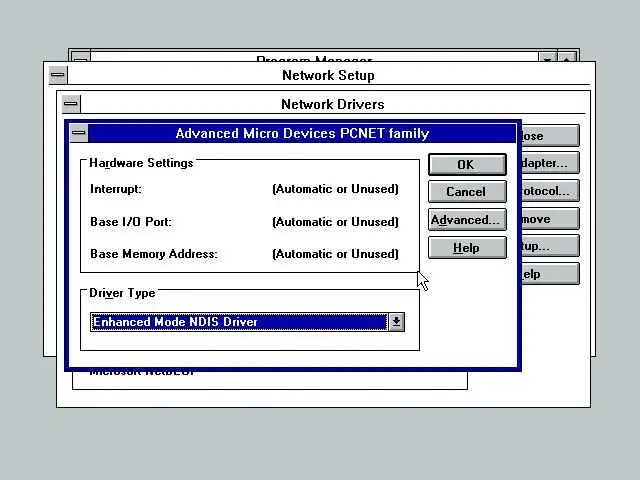
Task: Click the Base I/O Port value
Action: (x=335, y=222)
